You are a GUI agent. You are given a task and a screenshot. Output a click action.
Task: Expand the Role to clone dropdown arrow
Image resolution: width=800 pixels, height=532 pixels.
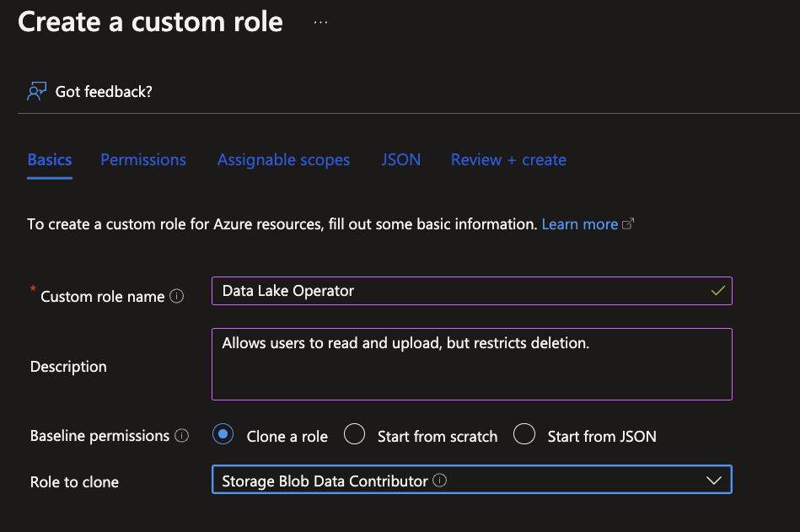[713, 481]
